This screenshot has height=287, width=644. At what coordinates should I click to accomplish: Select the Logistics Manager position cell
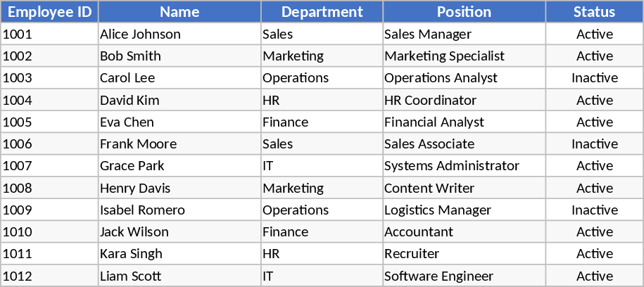point(437,210)
